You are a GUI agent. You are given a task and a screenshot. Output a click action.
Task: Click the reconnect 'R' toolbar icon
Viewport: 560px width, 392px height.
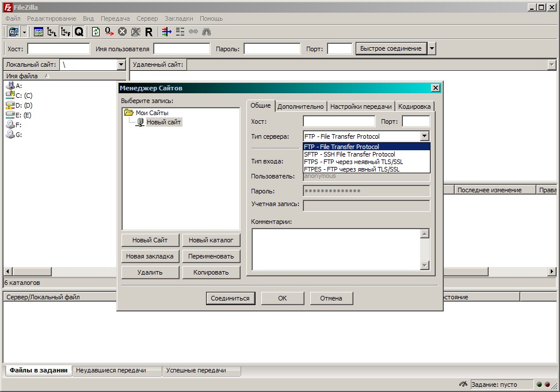click(x=149, y=32)
